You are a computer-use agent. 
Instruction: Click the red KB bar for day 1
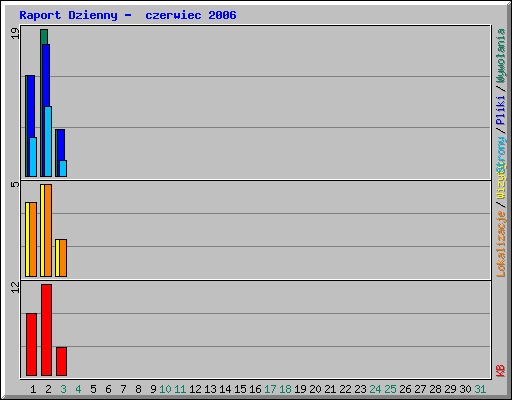(31, 344)
